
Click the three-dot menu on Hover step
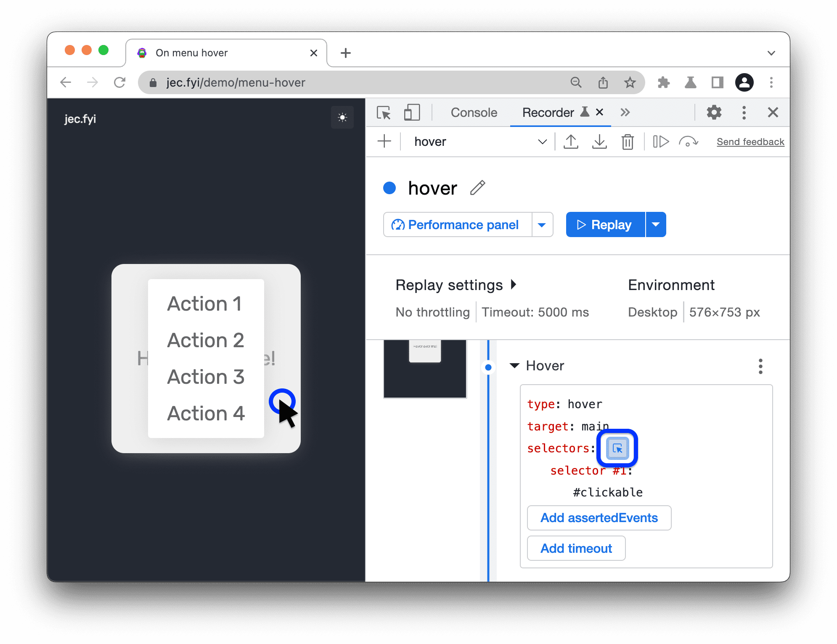760,365
